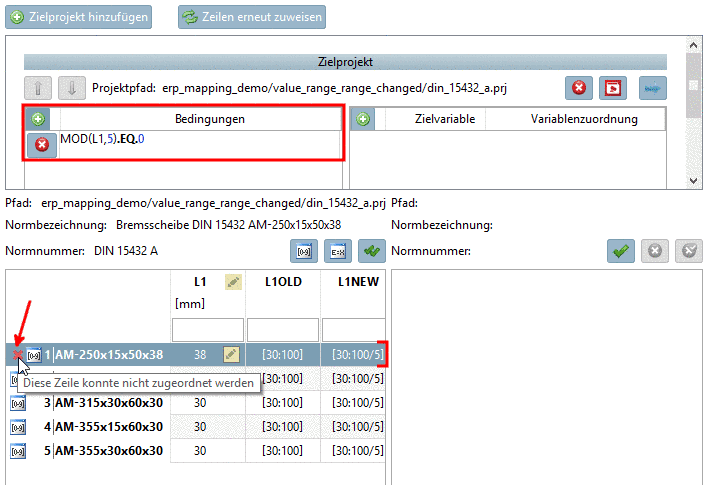Click the pencil edit icon in row 1
708x485 pixels.
click(x=231, y=354)
